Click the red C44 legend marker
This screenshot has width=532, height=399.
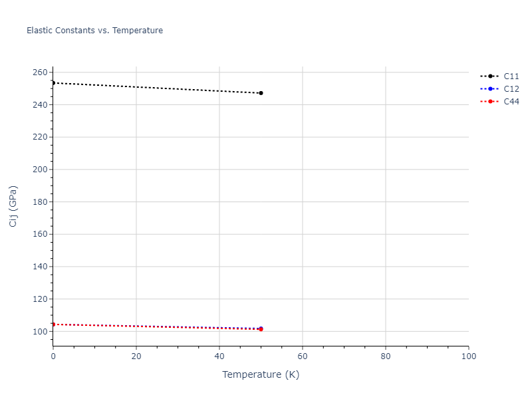[x=490, y=101]
